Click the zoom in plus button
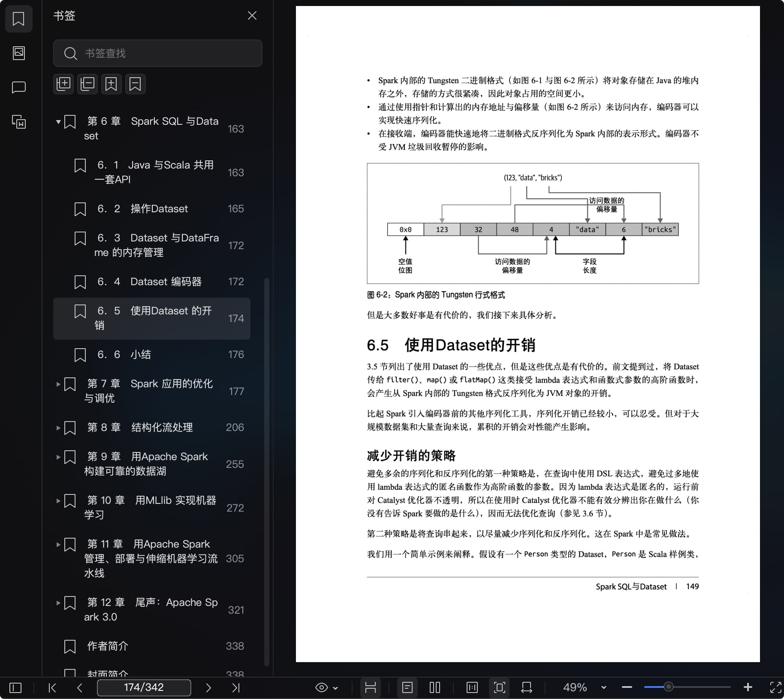The image size is (784, 699). 748,687
